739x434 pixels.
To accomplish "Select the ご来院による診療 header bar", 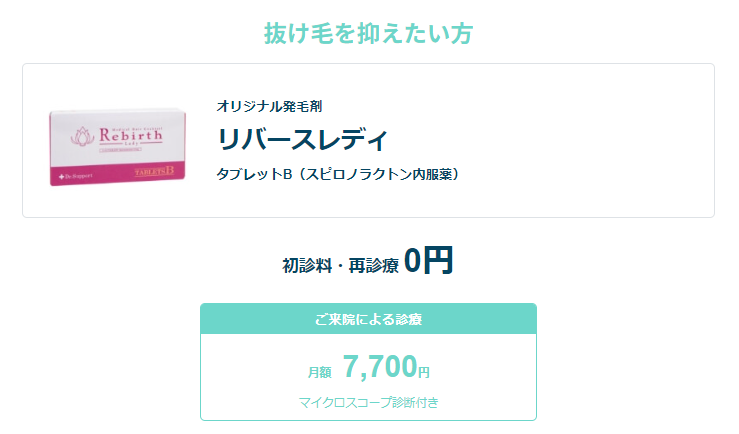I will click(369, 319).
